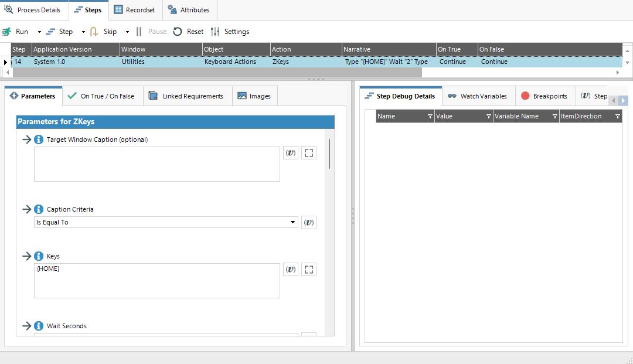Filter the Value column in debug details
Image resolution: width=633 pixels, height=364 pixels.
point(488,117)
